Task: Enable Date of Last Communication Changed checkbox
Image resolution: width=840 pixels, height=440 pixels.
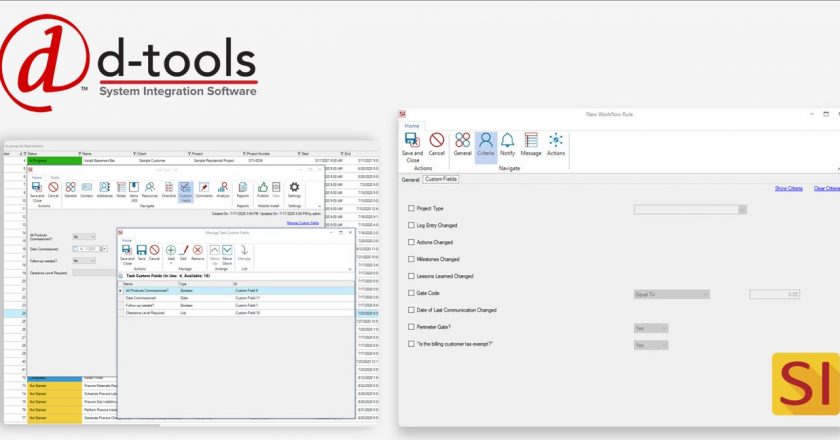Action: (x=411, y=310)
